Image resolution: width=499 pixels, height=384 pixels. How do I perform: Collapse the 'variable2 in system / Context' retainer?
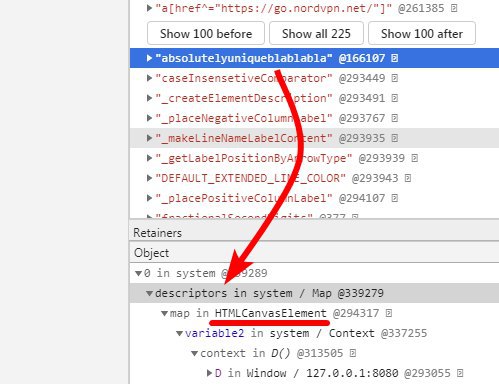[x=179, y=333]
